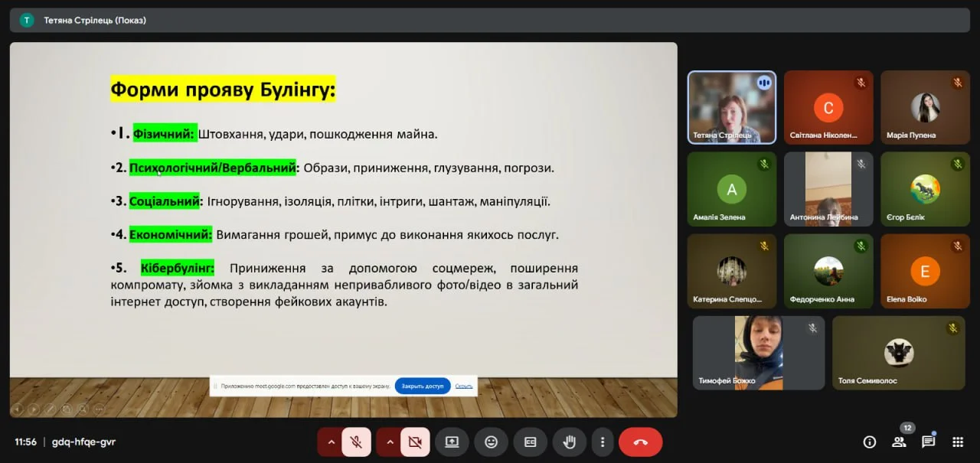Toggle the microphone on
Image resolution: width=980 pixels, height=463 pixels.
click(x=356, y=442)
